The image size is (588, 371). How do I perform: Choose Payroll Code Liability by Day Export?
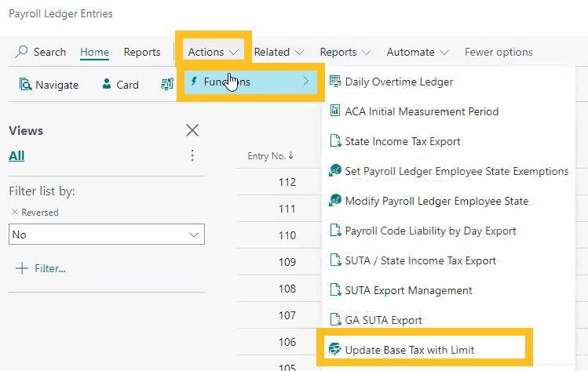pyautogui.click(x=430, y=231)
